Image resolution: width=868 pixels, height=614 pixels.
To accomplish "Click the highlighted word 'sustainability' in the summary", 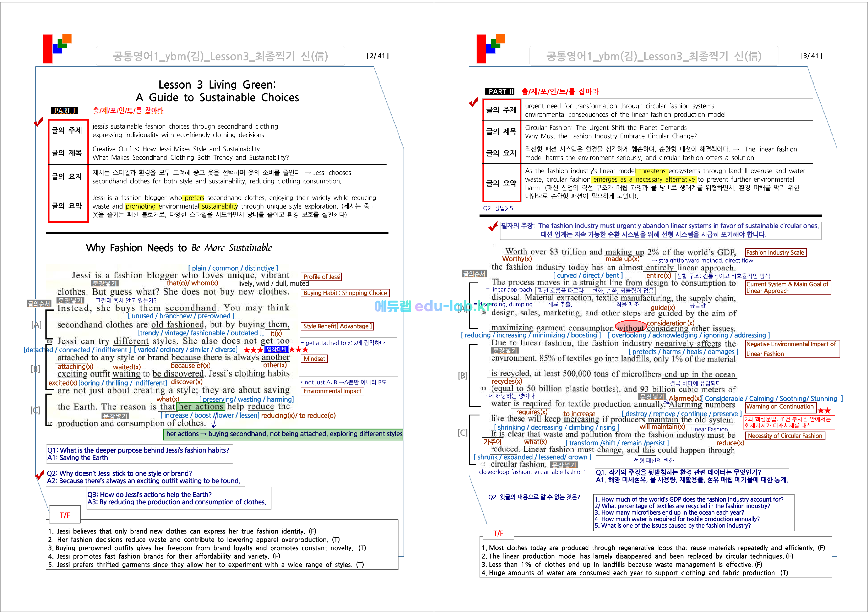I will [219, 206].
